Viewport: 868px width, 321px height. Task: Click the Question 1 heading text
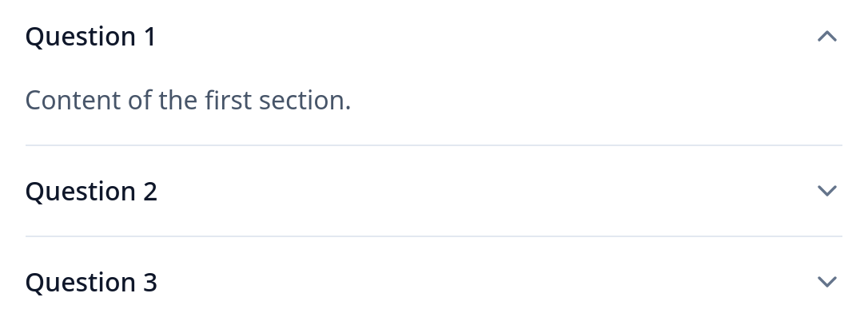coord(91,37)
